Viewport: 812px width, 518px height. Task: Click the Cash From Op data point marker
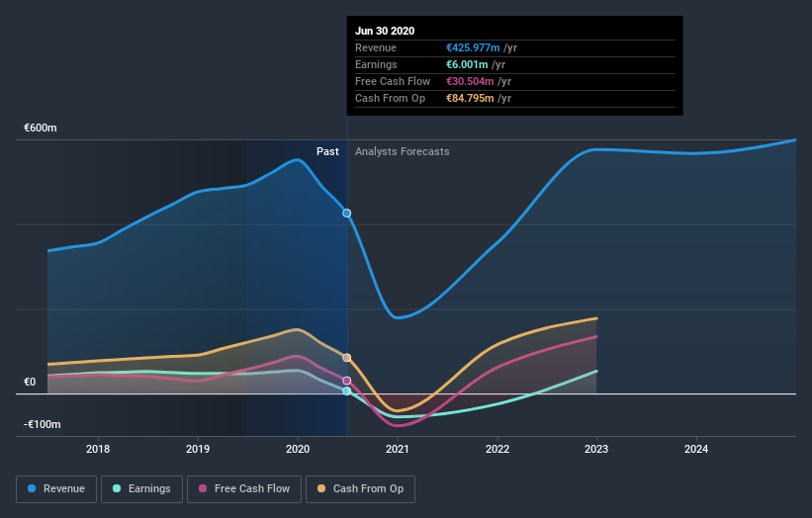[347, 358]
